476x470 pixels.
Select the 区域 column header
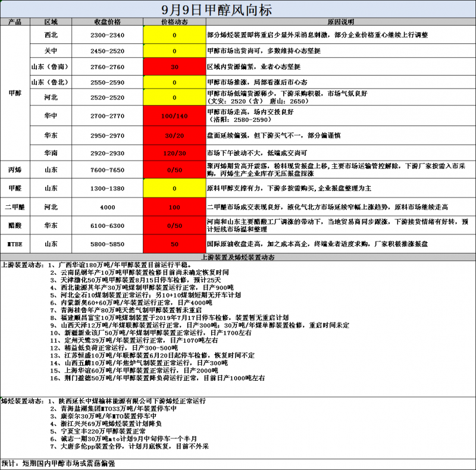click(51, 21)
